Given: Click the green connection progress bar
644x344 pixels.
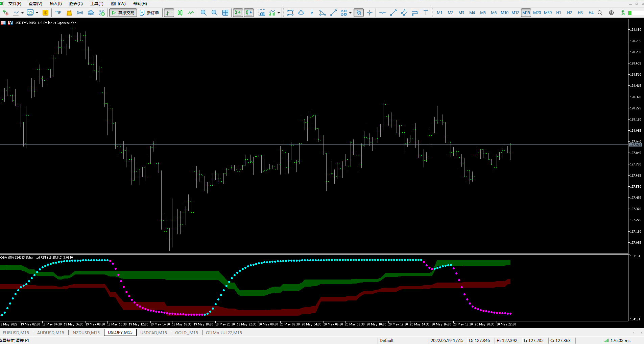Looking at the screenshot, I should tap(636, 13).
